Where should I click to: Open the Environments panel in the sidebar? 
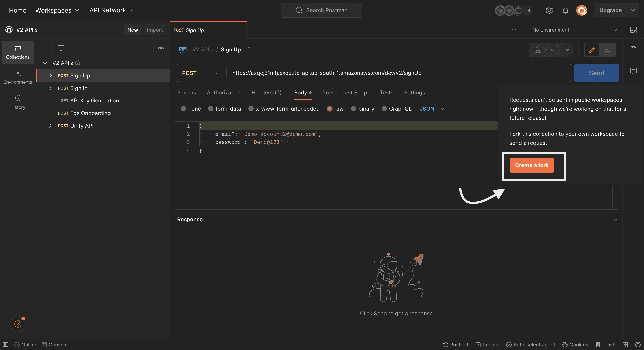pos(17,76)
